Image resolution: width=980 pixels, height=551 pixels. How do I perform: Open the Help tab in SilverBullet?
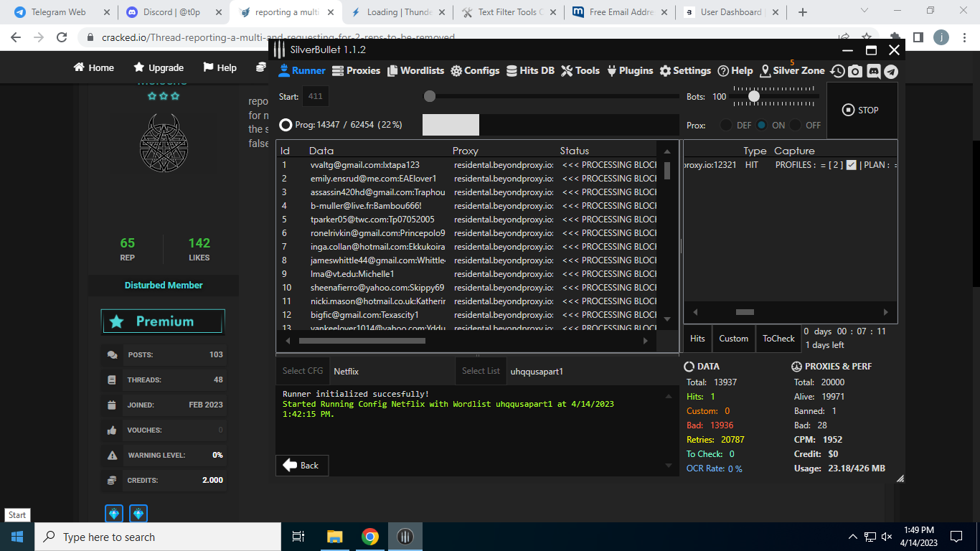735,70
